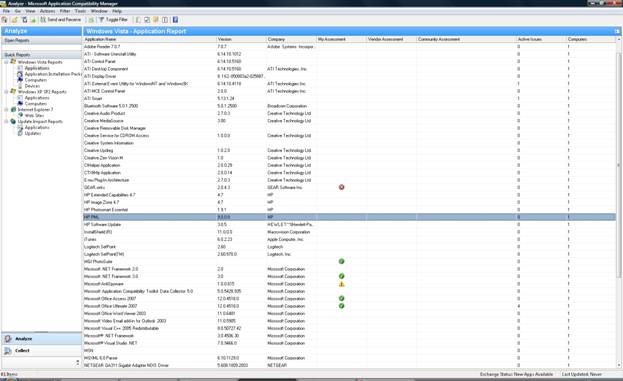Click the yellow warning icon for Microsoft AntiSpyware
This screenshot has height=381, width=623.
pyautogui.click(x=341, y=284)
